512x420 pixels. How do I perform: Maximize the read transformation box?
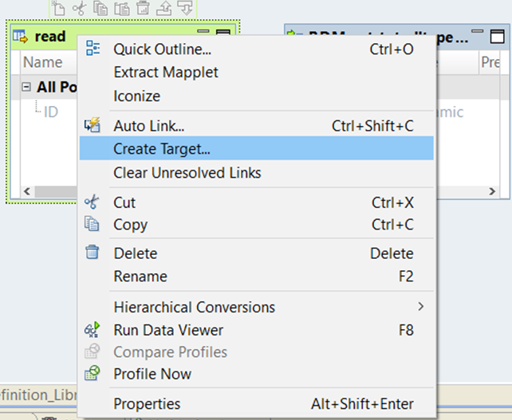click(223, 33)
